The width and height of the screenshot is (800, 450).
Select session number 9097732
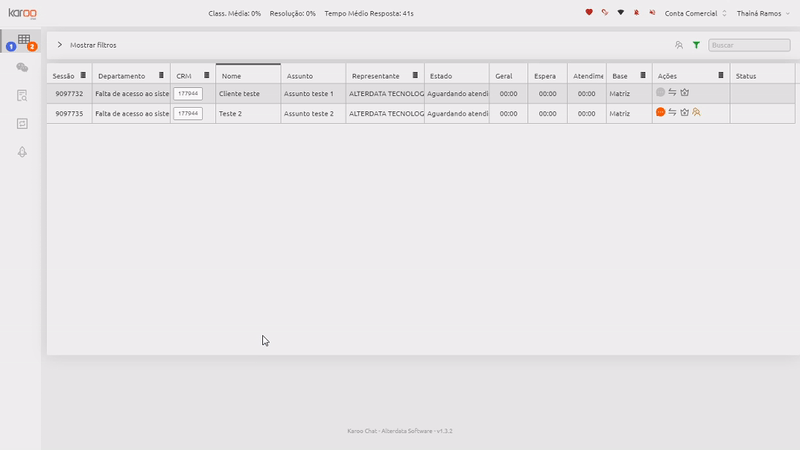coord(69,93)
